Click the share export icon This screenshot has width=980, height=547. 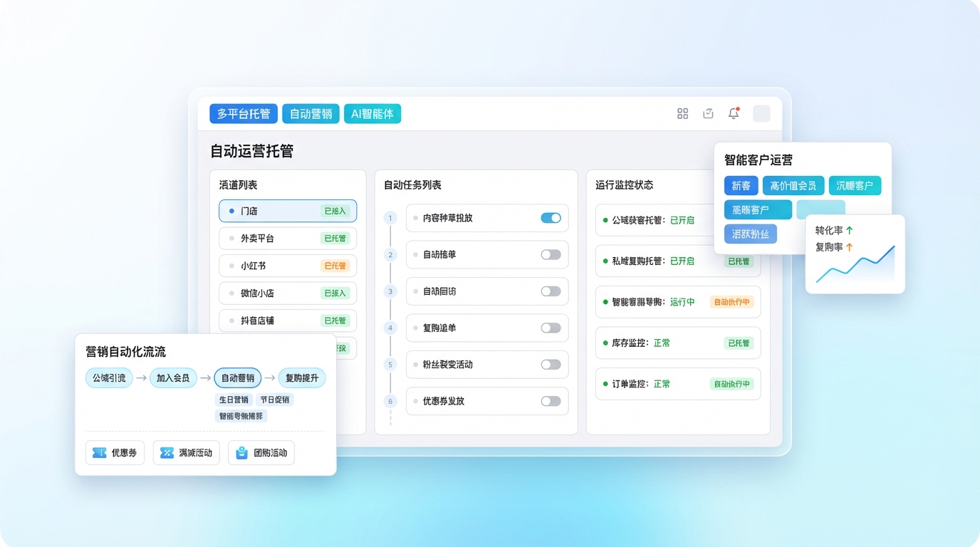(x=708, y=114)
